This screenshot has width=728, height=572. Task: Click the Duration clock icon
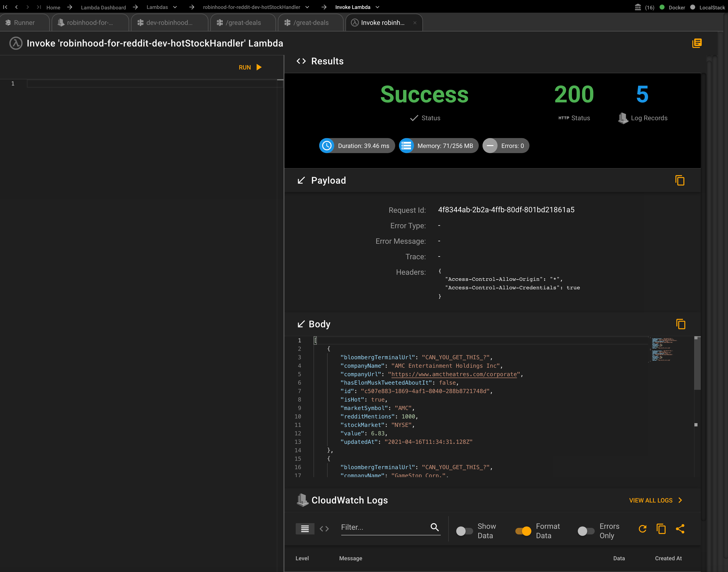[327, 146]
